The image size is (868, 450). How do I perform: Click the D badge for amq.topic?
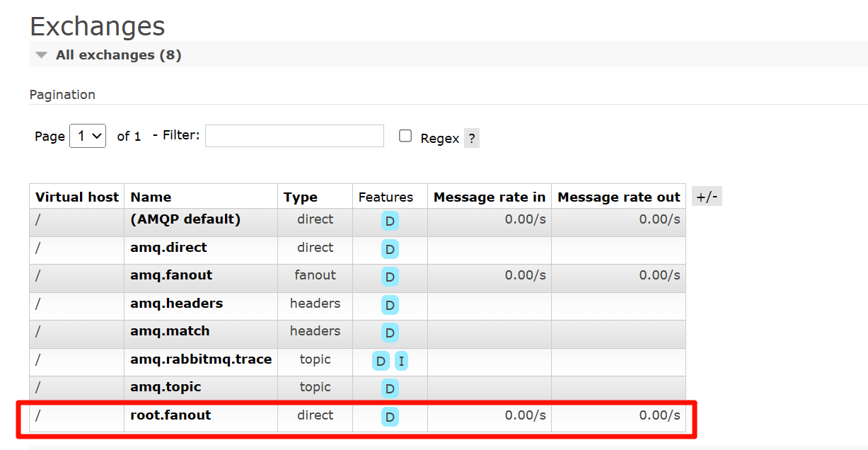390,388
